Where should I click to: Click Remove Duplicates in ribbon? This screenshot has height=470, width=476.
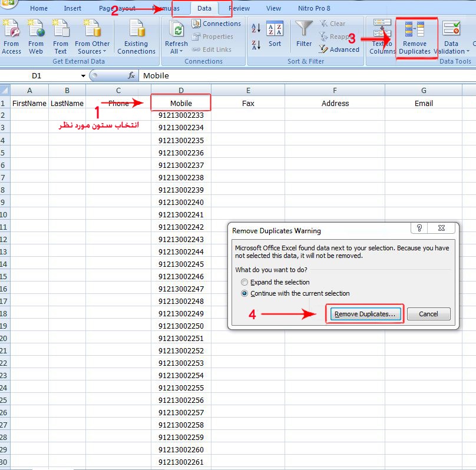click(x=415, y=37)
